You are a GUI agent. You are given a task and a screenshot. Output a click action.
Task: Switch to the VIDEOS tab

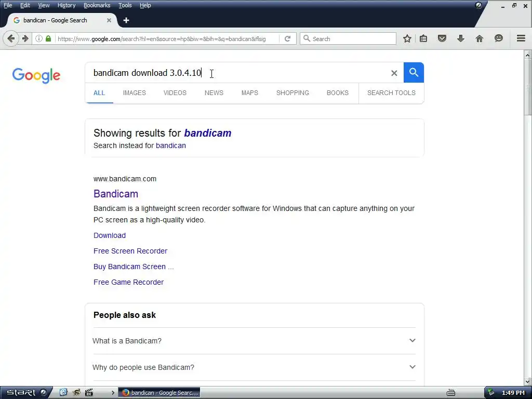(x=175, y=93)
